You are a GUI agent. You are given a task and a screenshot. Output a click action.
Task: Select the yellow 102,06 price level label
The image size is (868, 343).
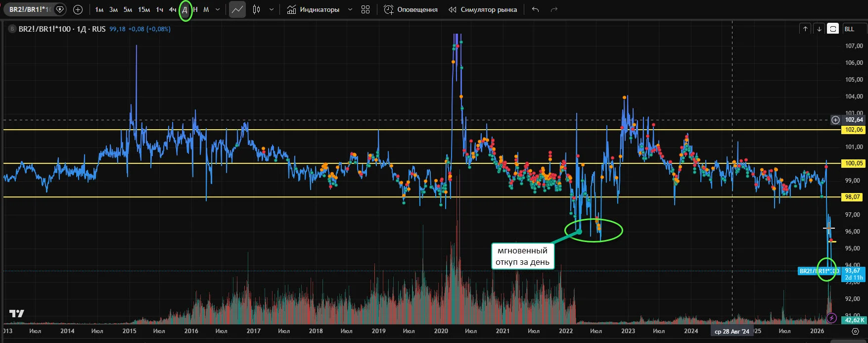coord(854,130)
